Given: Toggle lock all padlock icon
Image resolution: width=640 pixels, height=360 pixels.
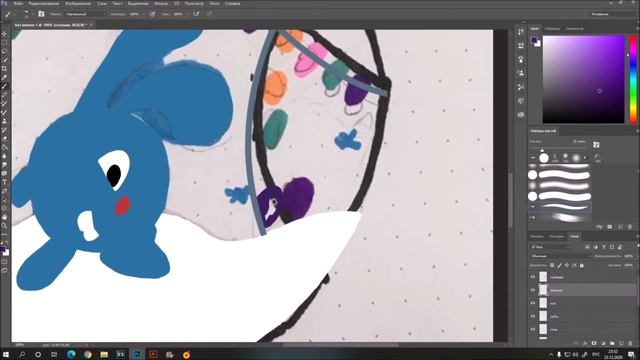Looking at the screenshot, I should [x=582, y=265].
